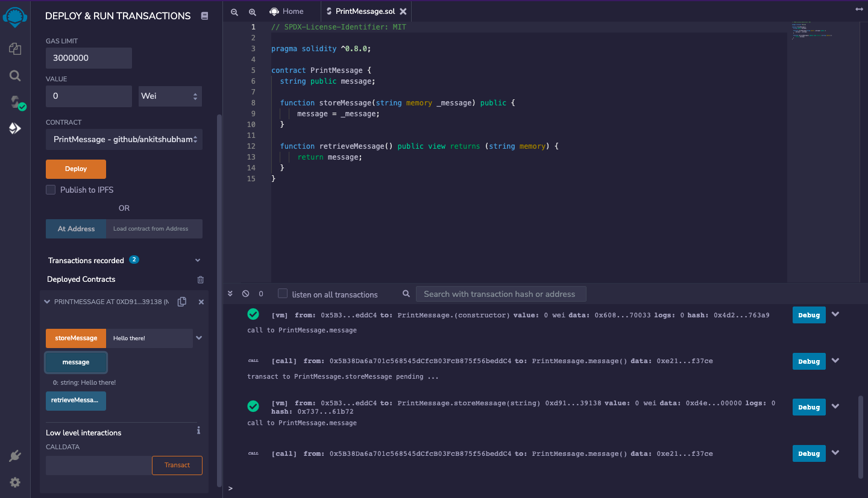Click the green success check of constructor transaction
868x498 pixels.
click(253, 314)
